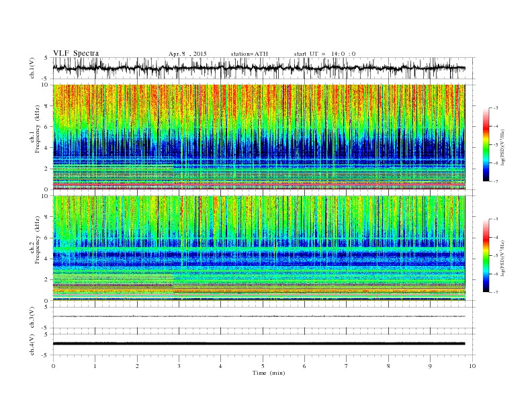Click the 'station=ATH' header label
The width and height of the screenshot is (532, 411).
249,54
